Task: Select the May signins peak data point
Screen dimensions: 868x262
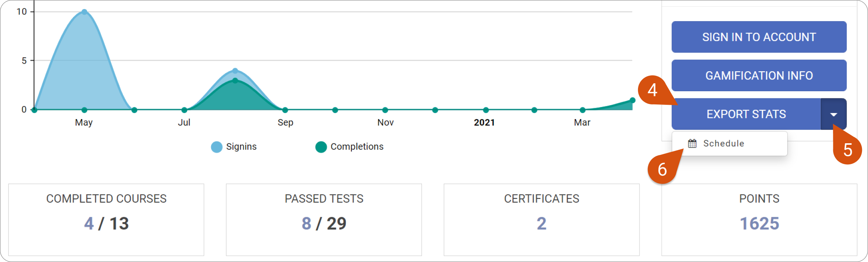Action: 84,12
